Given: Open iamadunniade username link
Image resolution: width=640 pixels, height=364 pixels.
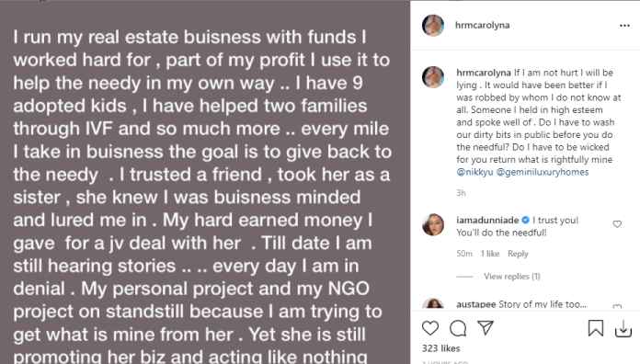Looking at the screenshot, I should point(487,220).
